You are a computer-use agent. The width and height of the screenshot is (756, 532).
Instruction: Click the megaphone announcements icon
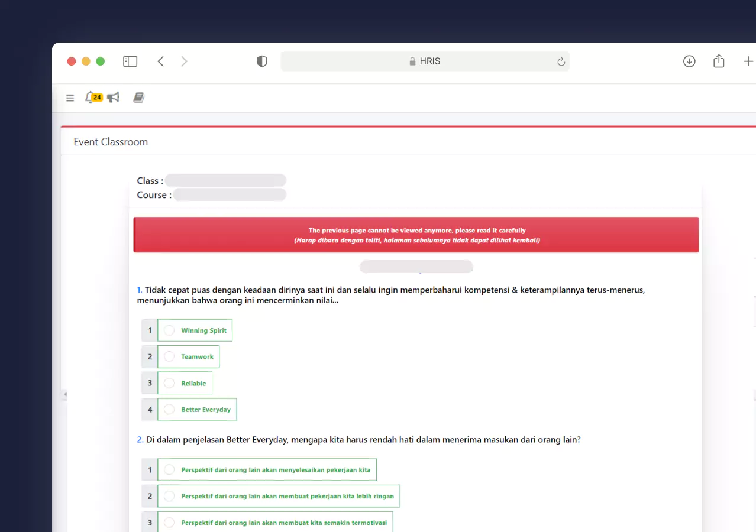coord(113,98)
